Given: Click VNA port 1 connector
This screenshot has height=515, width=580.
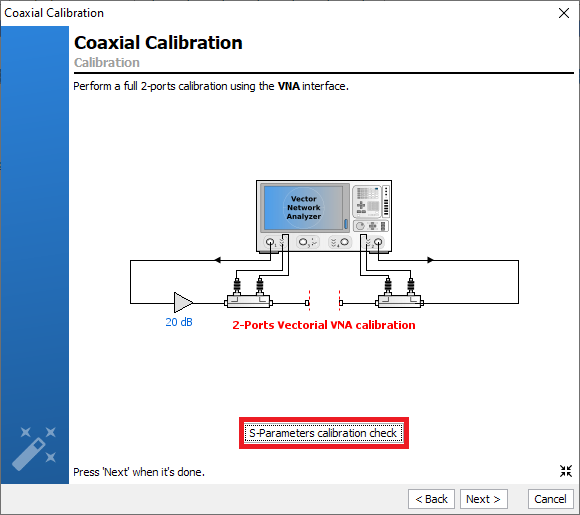Looking at the screenshot, I should tap(270, 243).
